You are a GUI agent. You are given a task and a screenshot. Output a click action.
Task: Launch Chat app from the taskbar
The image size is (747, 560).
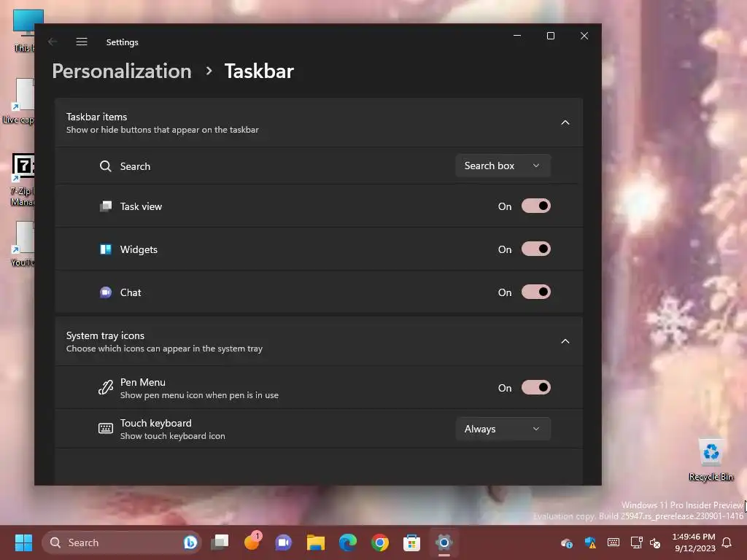(x=284, y=542)
